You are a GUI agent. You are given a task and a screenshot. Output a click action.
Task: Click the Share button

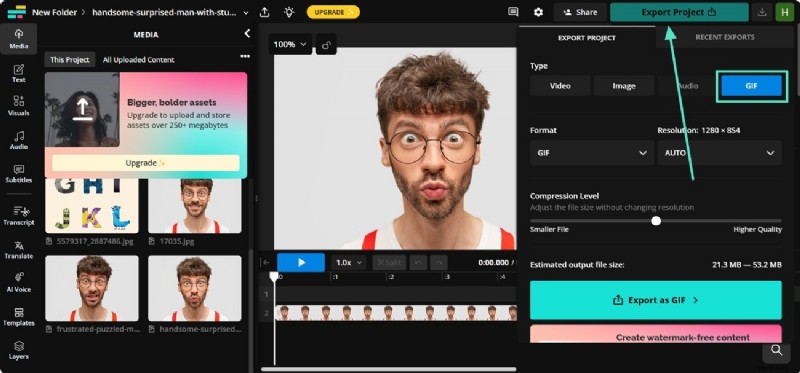[580, 12]
